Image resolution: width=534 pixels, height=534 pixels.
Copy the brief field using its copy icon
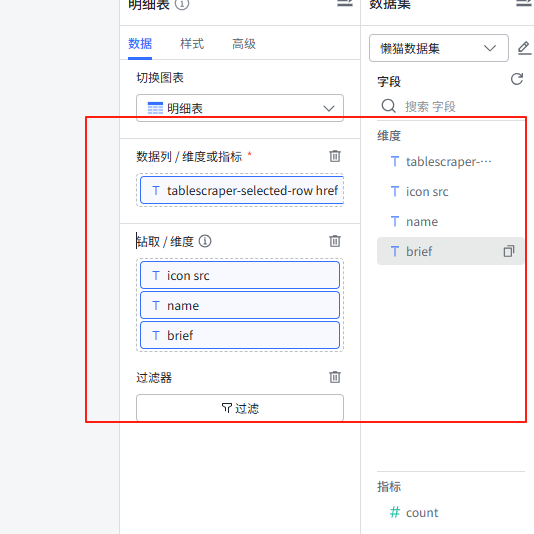click(509, 251)
